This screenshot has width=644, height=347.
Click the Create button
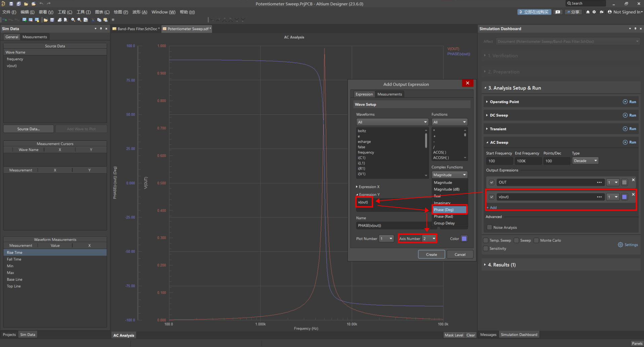tap(431, 254)
